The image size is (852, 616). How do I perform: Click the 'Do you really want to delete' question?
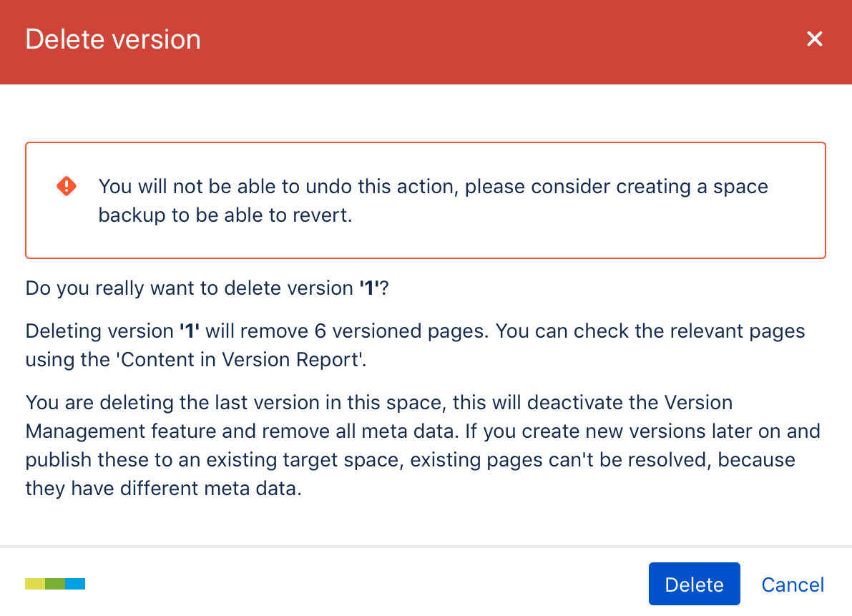coord(190,288)
